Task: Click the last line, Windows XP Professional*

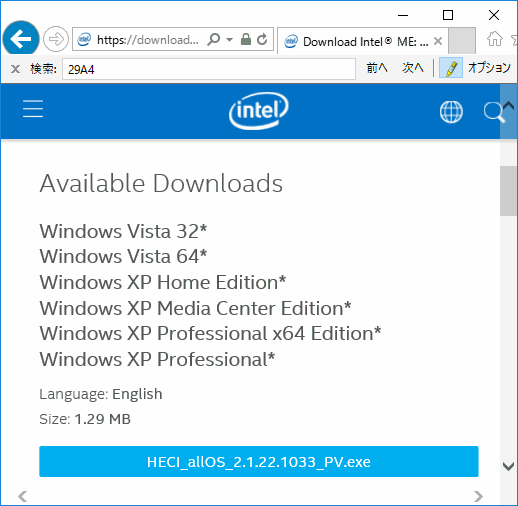Action: 157,359
